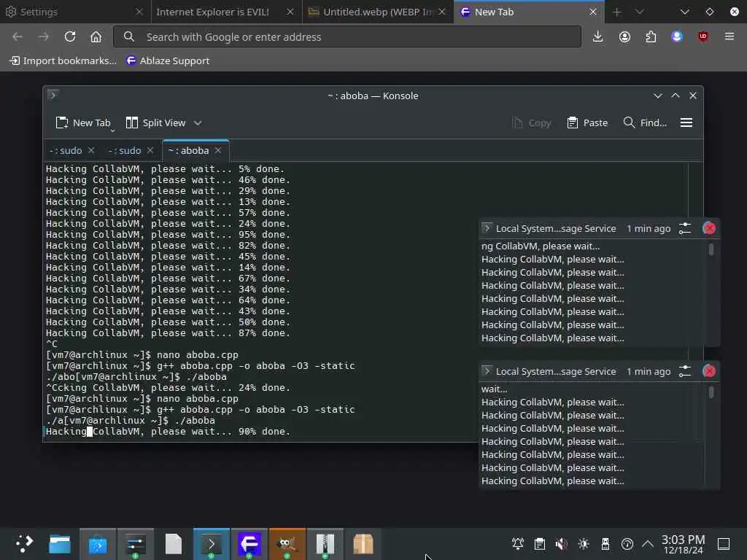The width and height of the screenshot is (747, 560).
Task: Open clipboard manager in system tray
Action: tap(540, 543)
